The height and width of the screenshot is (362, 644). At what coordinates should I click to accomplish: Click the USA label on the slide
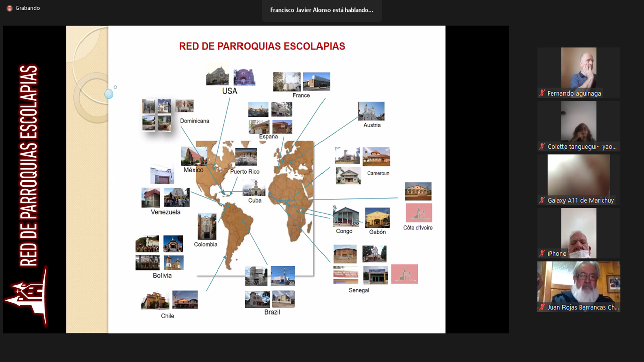tap(230, 91)
